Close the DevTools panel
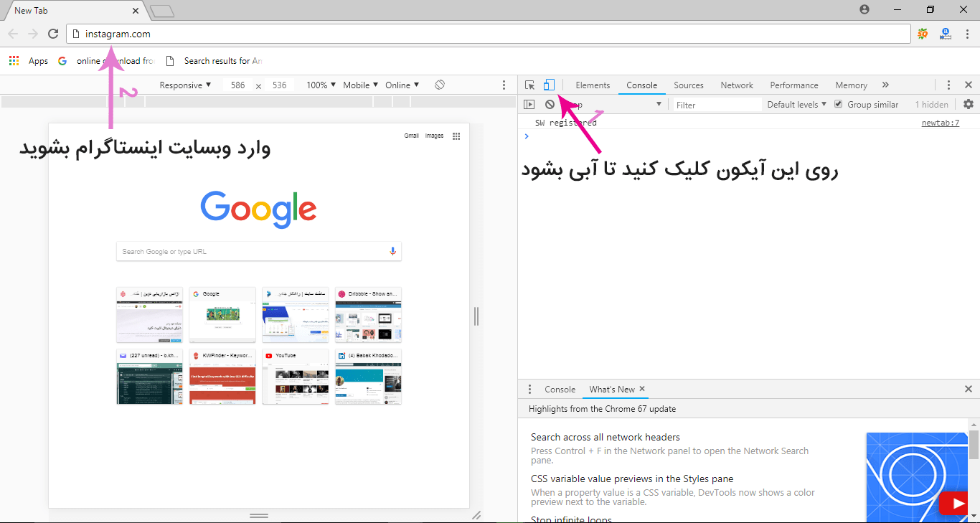This screenshot has height=523, width=980. [x=969, y=85]
